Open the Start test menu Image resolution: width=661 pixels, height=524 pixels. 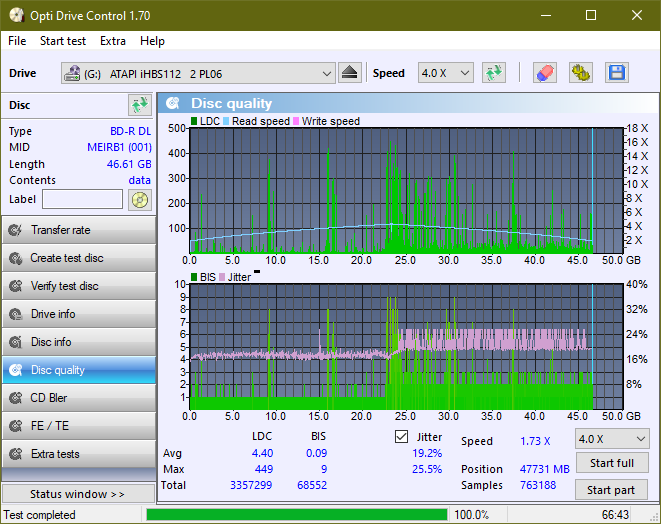[63, 41]
